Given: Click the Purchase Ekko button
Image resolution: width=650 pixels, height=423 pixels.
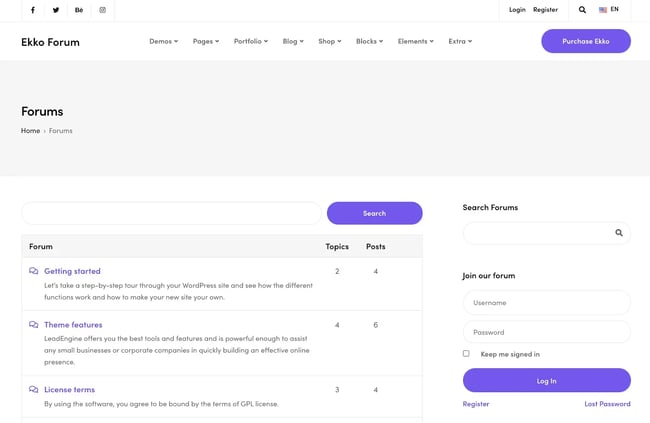Looking at the screenshot, I should [585, 41].
